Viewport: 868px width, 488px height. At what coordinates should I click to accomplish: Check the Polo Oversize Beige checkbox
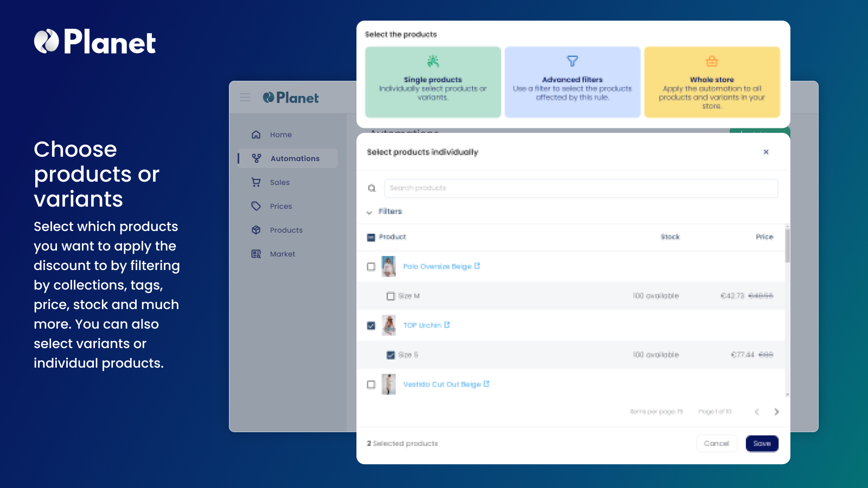(x=371, y=266)
